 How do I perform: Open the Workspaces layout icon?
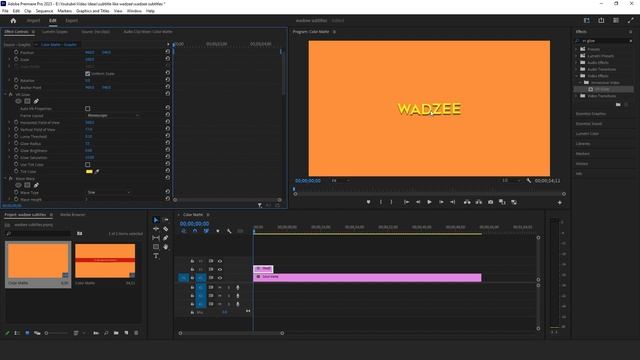pyautogui.click(x=587, y=20)
